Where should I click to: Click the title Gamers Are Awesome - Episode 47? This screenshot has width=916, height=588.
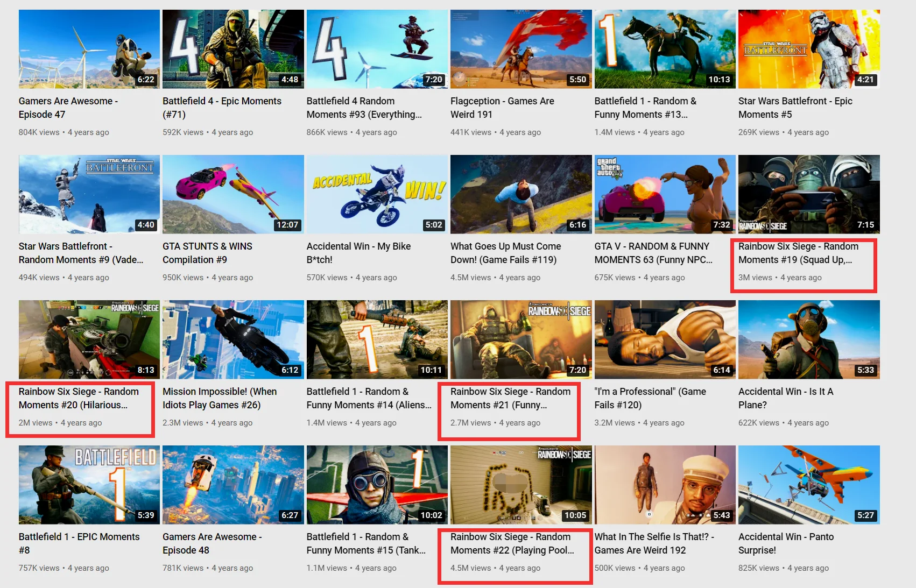click(68, 108)
